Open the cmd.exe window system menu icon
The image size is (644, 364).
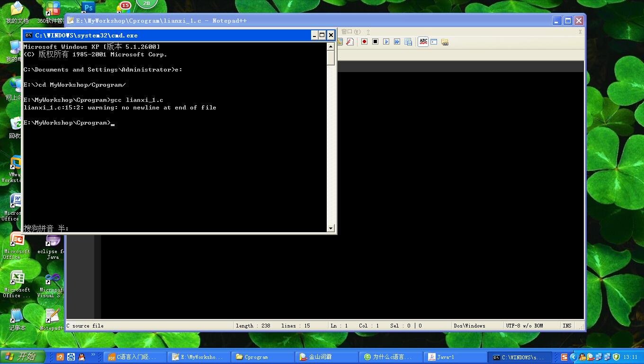(28, 35)
